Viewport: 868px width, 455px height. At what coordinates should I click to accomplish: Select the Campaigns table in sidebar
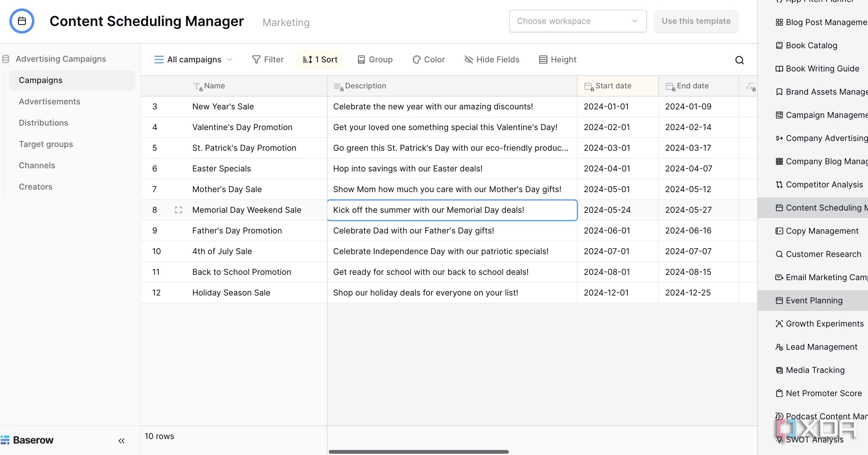click(72, 80)
